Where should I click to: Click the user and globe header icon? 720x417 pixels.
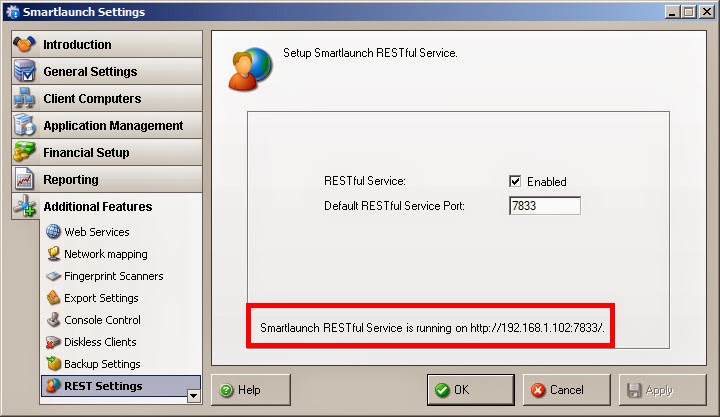coord(250,69)
